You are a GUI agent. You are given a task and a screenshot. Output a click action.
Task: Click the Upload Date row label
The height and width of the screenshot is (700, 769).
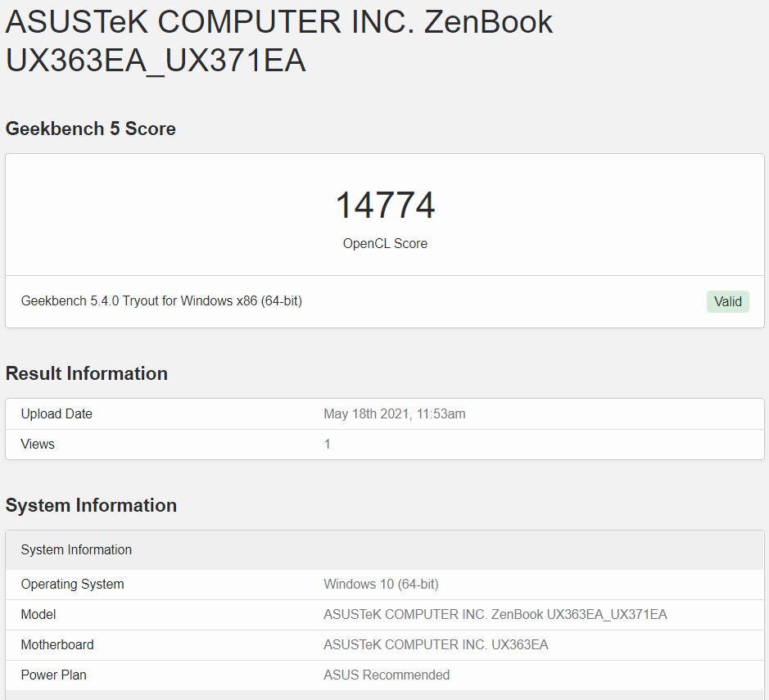57,413
